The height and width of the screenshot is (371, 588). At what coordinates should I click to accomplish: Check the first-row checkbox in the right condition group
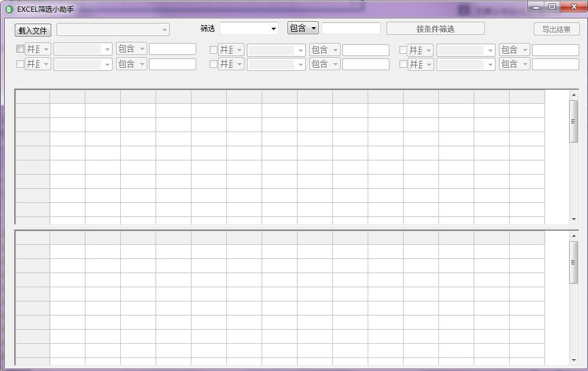pyautogui.click(x=403, y=50)
